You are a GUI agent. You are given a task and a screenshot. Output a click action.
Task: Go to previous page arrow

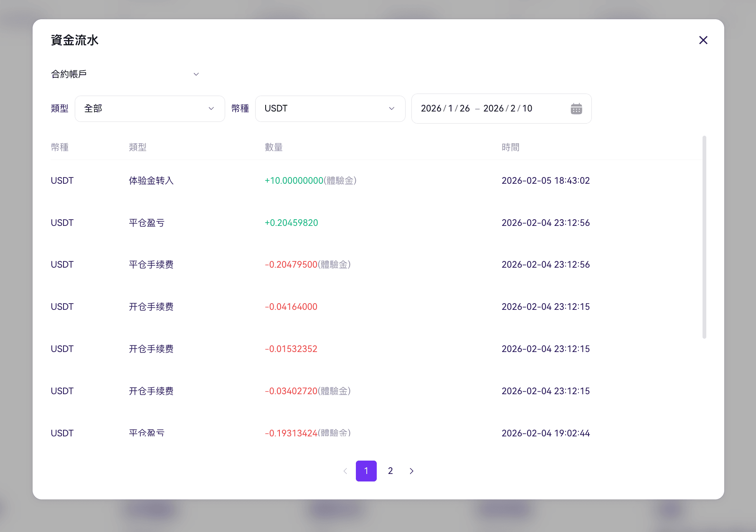point(345,471)
